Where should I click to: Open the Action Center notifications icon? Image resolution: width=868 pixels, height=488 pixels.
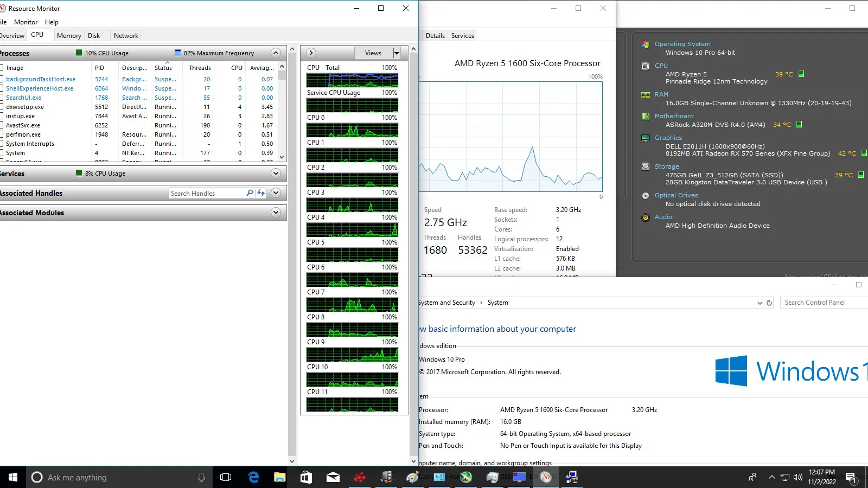click(x=851, y=477)
